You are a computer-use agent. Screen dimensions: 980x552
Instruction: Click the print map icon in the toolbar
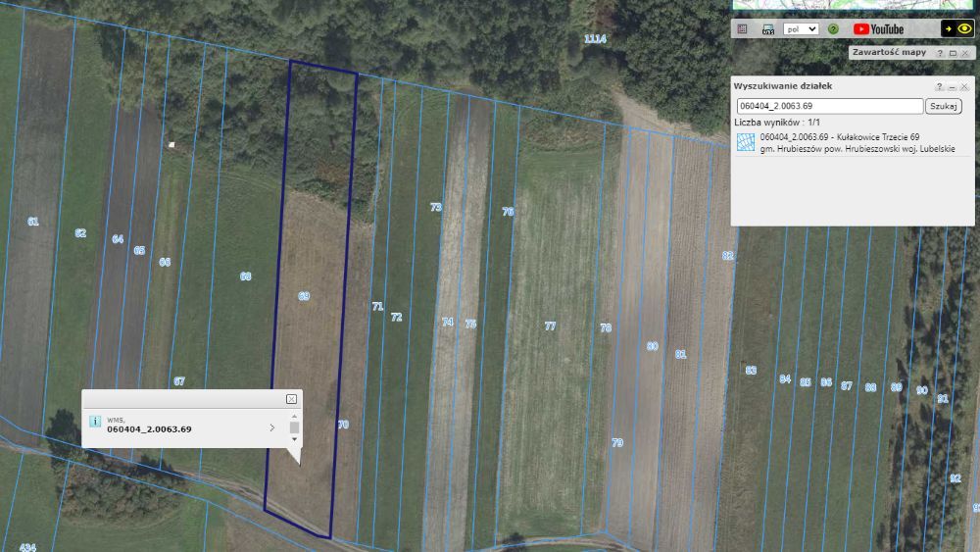[768, 28]
